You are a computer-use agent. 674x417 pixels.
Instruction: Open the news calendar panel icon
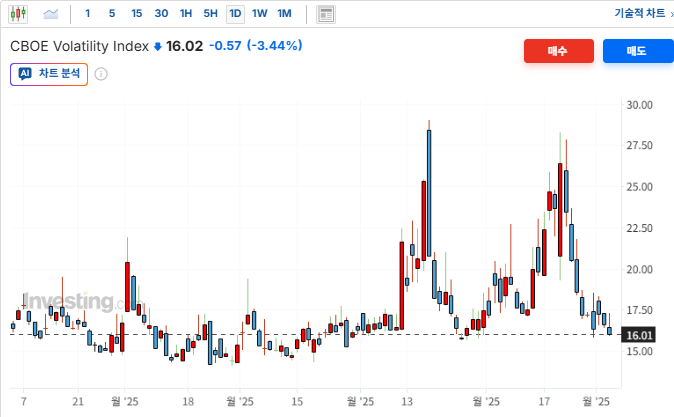tap(326, 15)
